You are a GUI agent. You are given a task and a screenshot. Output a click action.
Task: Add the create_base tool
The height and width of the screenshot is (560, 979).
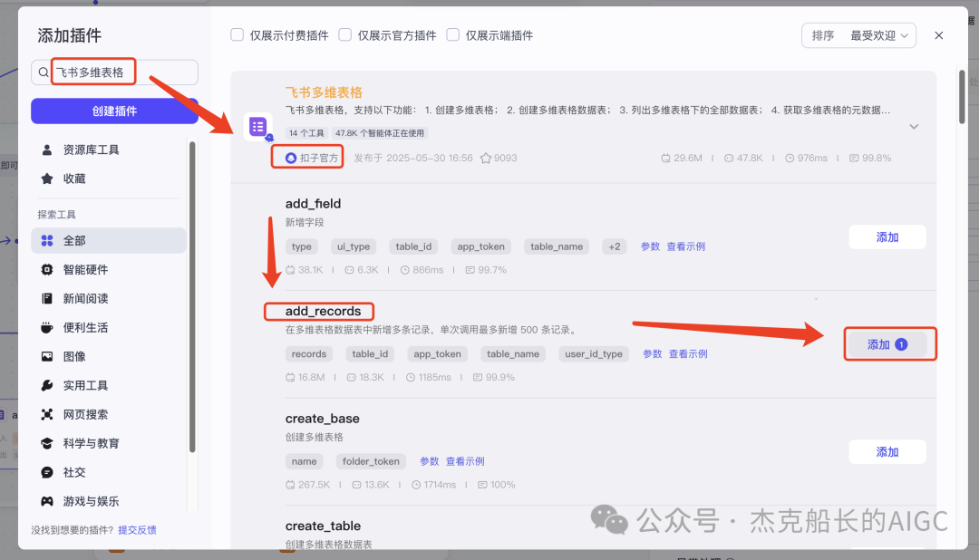[x=887, y=452]
